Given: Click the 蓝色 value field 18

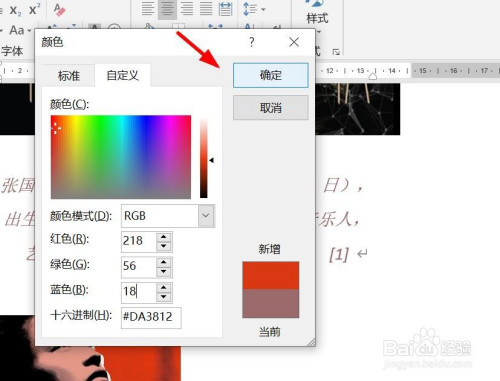Looking at the screenshot, I should coord(139,292).
